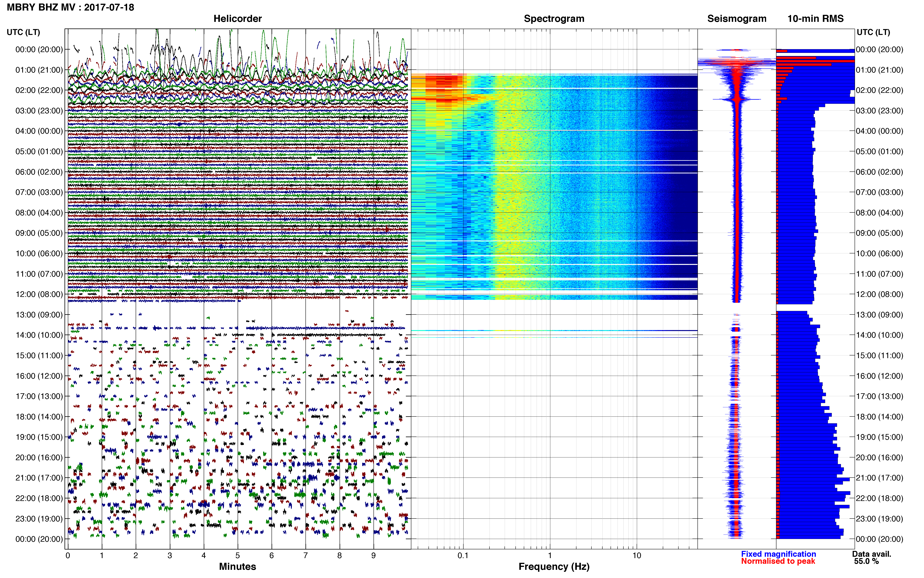
Task: Click left time label '19:00 (15:00)'
Action: (39, 437)
